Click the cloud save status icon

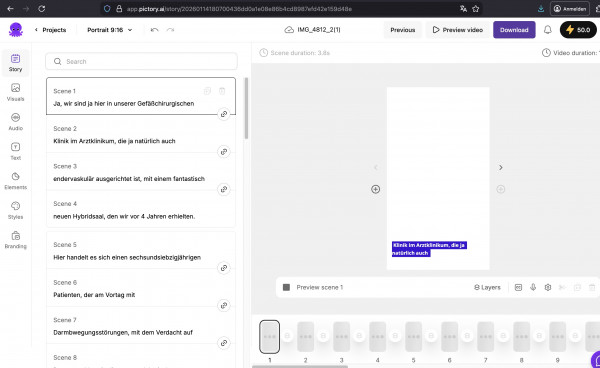(x=289, y=30)
